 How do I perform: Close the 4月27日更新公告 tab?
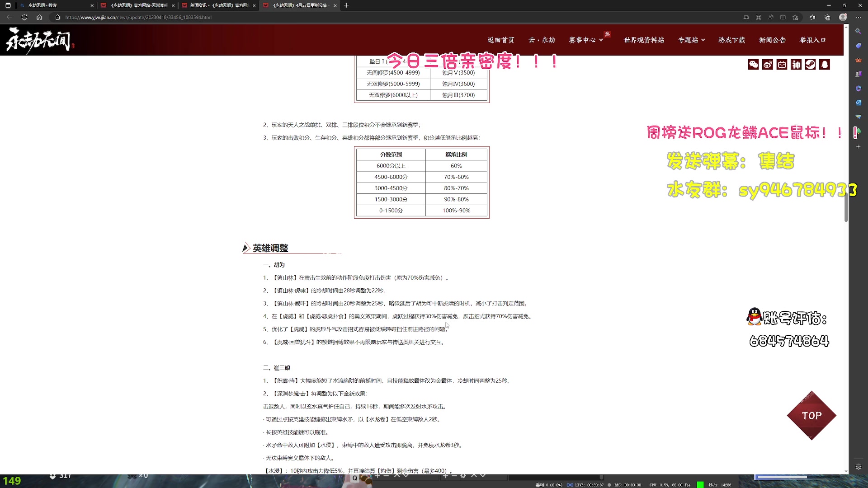(335, 5)
